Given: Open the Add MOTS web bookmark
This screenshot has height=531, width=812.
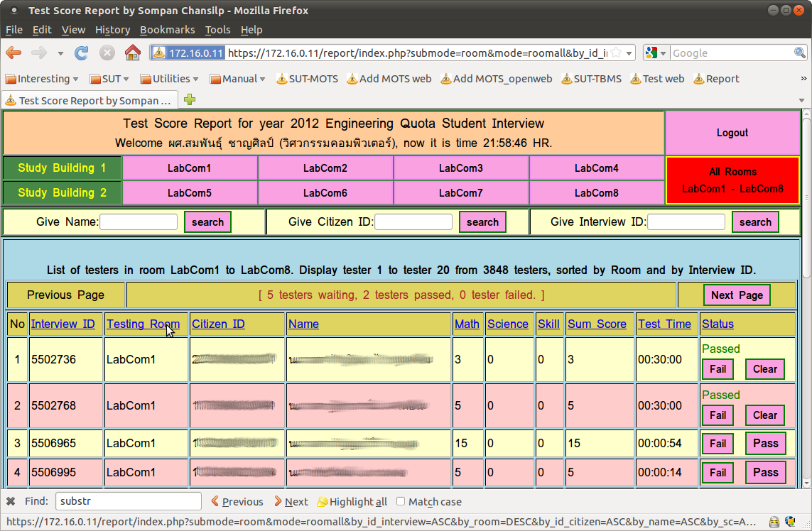Looking at the screenshot, I should [x=389, y=79].
